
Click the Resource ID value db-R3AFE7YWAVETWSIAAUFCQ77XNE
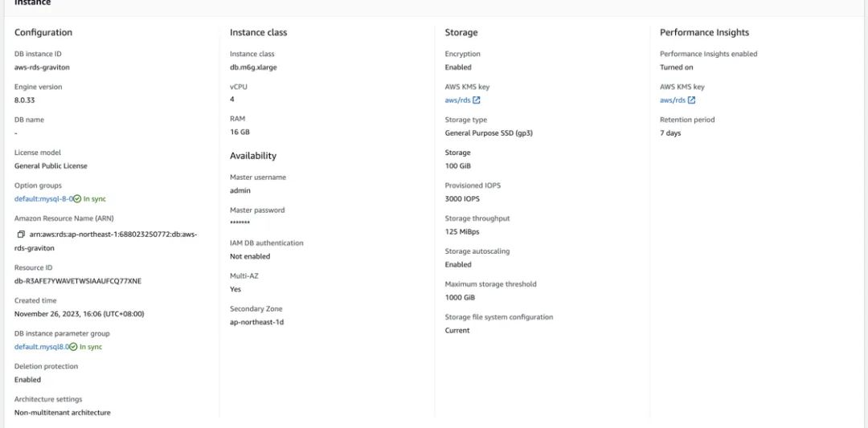coord(78,281)
